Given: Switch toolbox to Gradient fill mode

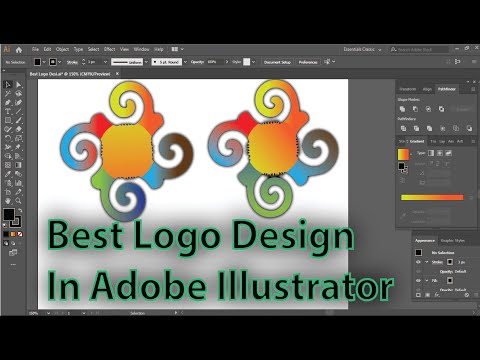Looking at the screenshot, I should (x=13, y=234).
